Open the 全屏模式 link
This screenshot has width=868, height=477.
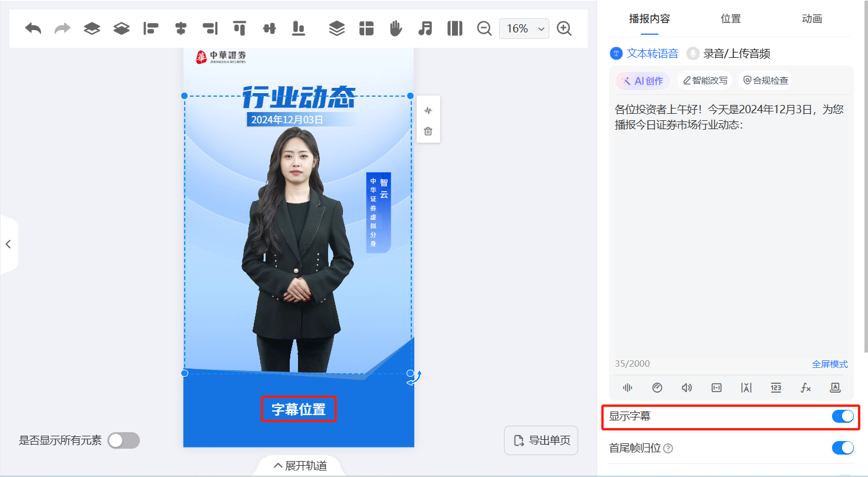point(830,364)
